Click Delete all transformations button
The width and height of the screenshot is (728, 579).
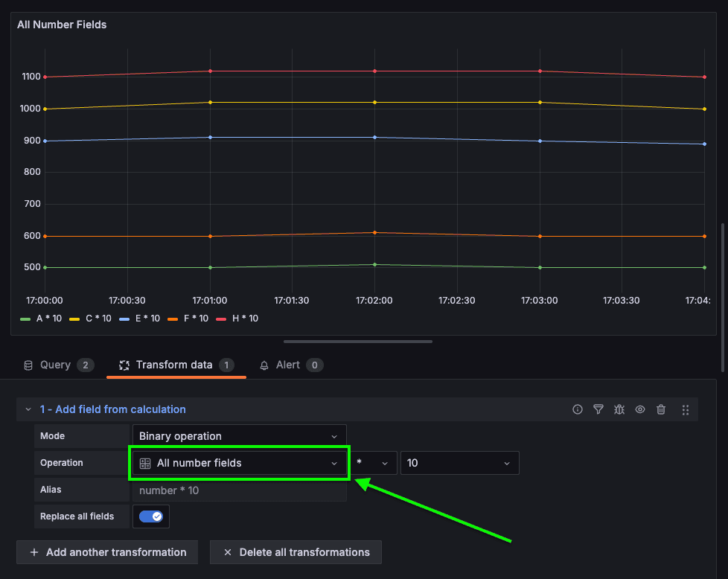click(x=296, y=552)
